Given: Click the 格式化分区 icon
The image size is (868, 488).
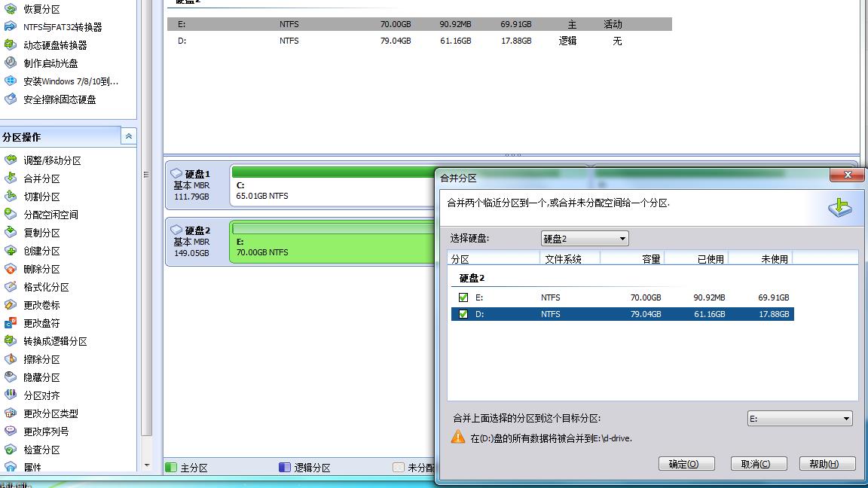Looking at the screenshot, I should (x=11, y=287).
